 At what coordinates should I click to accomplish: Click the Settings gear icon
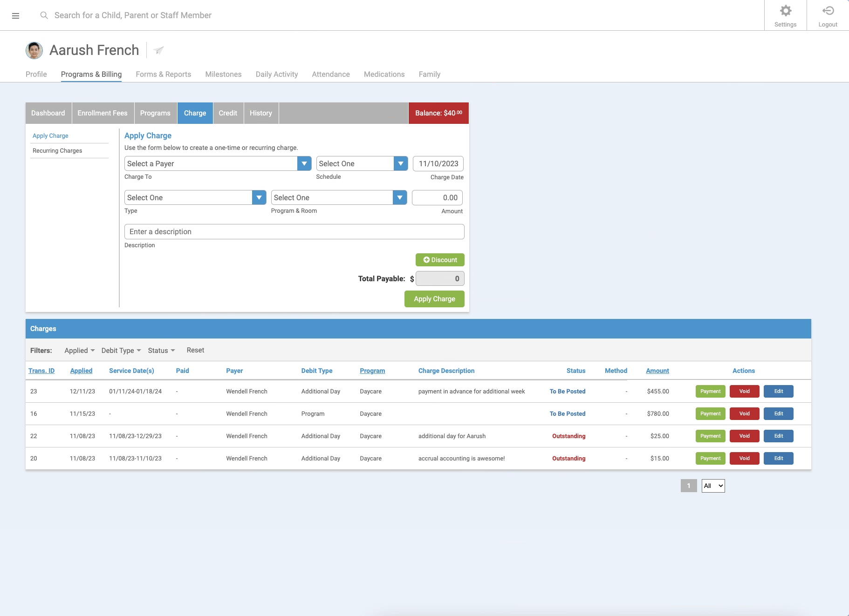(785, 11)
